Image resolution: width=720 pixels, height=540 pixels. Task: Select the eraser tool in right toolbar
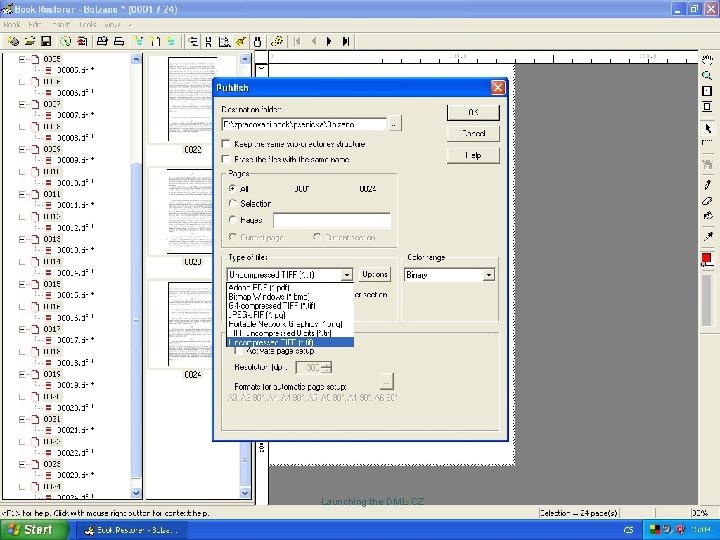pos(707,201)
